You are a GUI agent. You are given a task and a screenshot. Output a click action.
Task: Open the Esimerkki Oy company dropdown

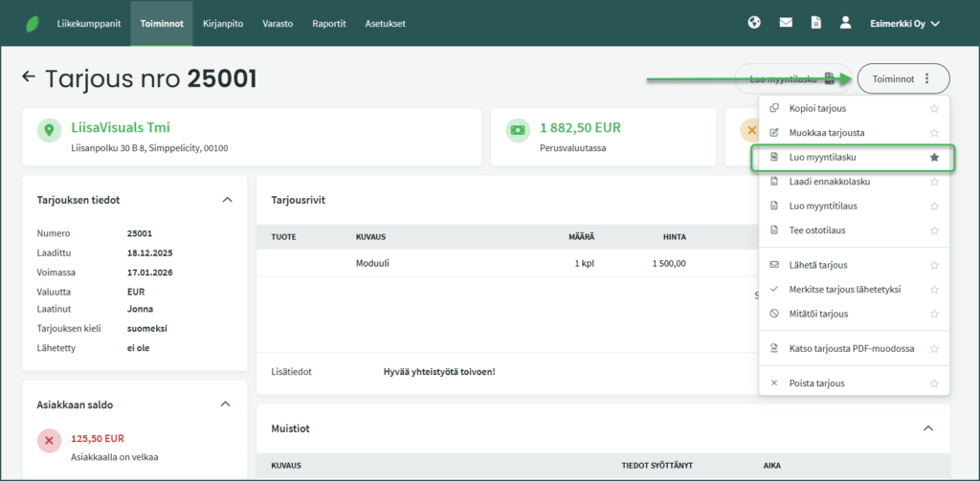[904, 23]
